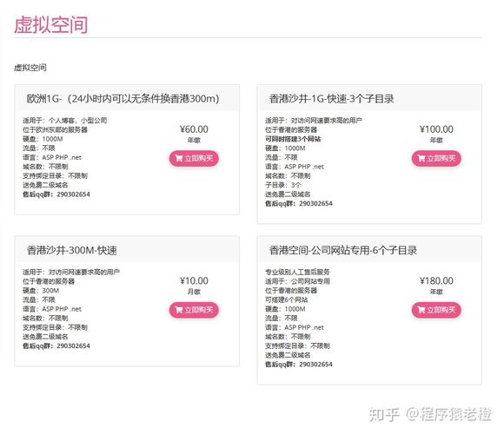This screenshot has width=504, height=434.
Task: Click cart icon on the ¥60.00 buy button
Action: (179, 158)
